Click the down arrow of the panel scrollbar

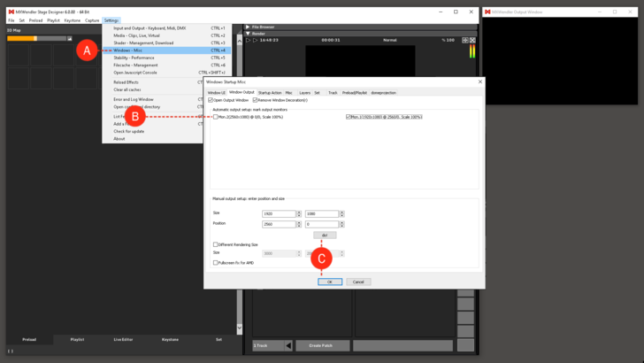click(x=240, y=328)
